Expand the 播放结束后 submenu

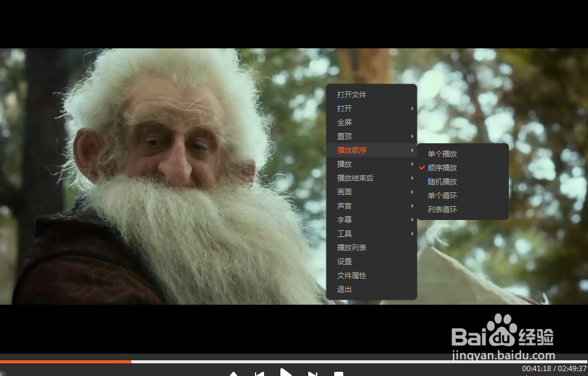pos(371,178)
